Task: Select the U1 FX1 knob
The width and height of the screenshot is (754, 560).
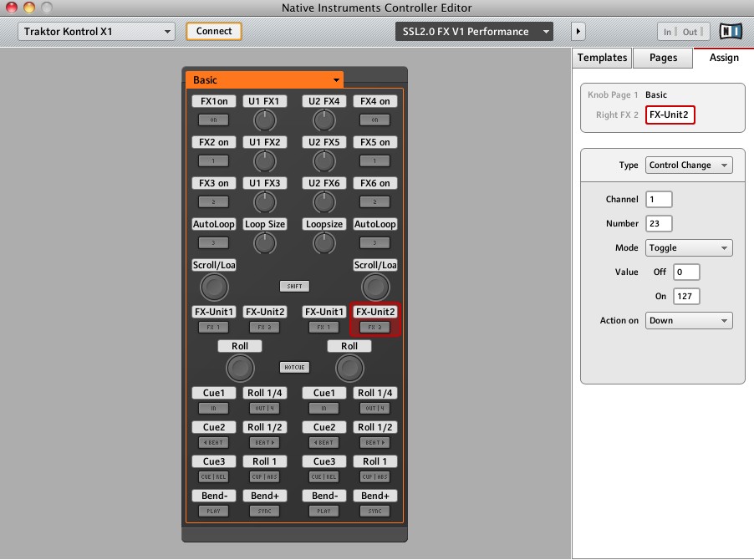Action: coord(264,120)
